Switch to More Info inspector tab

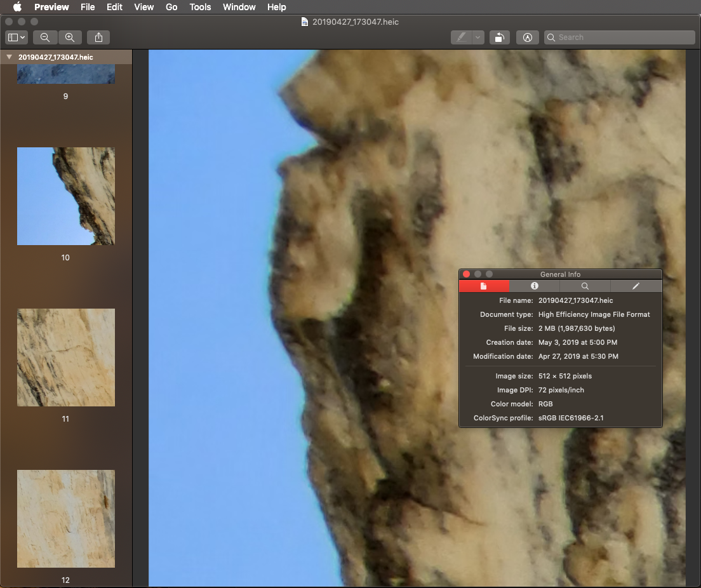pos(535,286)
